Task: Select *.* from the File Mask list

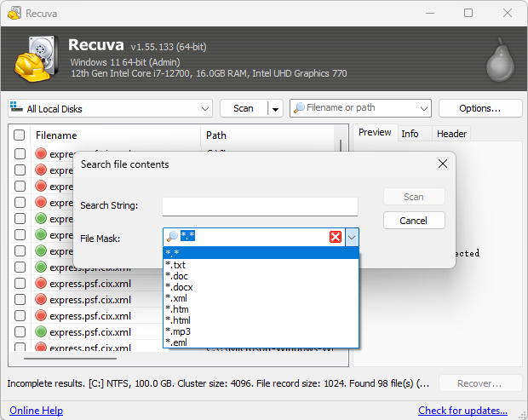Action: [x=261, y=253]
